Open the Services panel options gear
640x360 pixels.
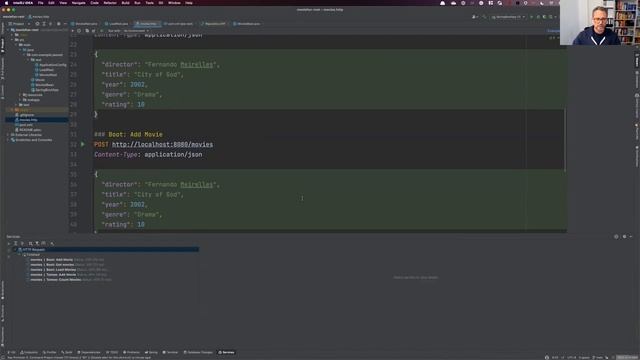[624, 236]
